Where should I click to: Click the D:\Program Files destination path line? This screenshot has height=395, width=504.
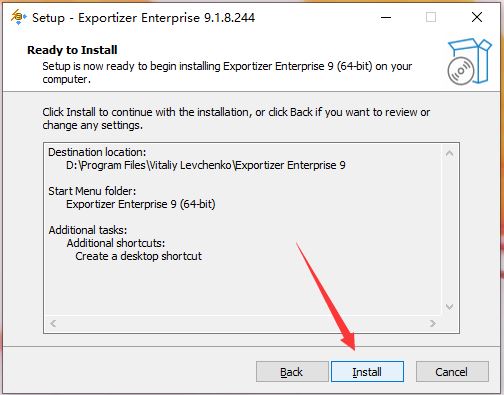click(x=206, y=165)
